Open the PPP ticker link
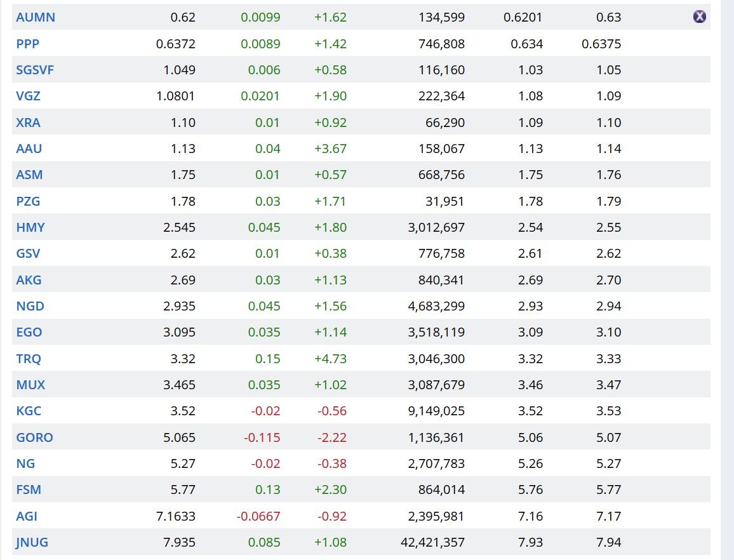This screenshot has width=734, height=560. (x=27, y=44)
